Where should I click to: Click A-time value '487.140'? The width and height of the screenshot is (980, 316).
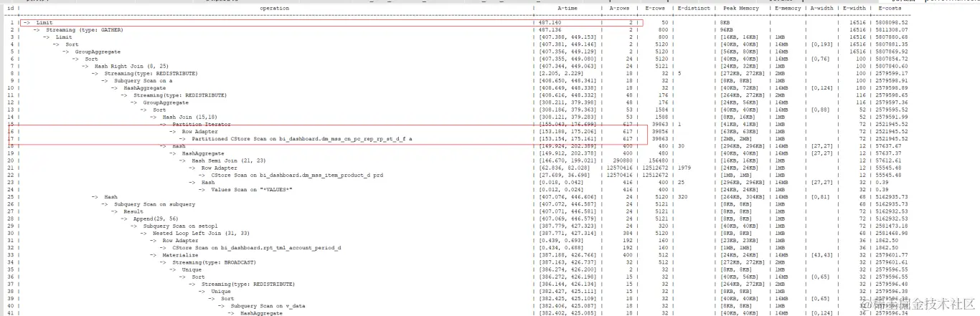coord(550,22)
